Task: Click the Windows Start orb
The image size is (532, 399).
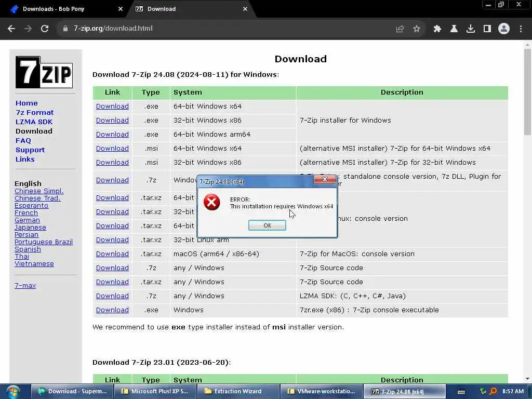Action: [13, 392]
